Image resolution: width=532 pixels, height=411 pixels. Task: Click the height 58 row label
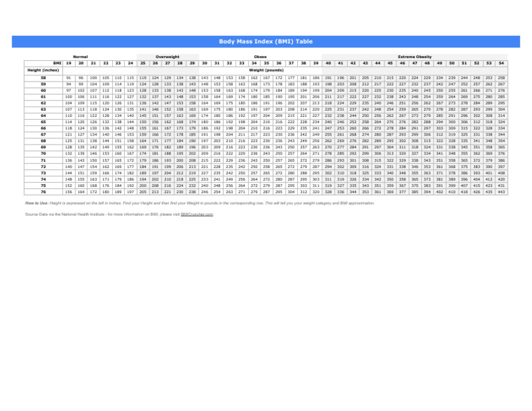(44, 78)
